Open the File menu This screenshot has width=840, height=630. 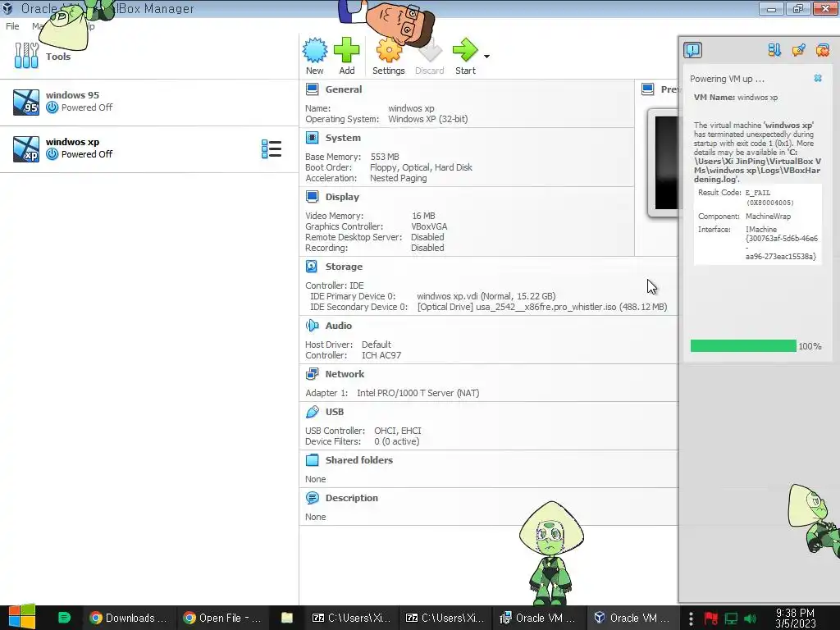tap(12, 26)
